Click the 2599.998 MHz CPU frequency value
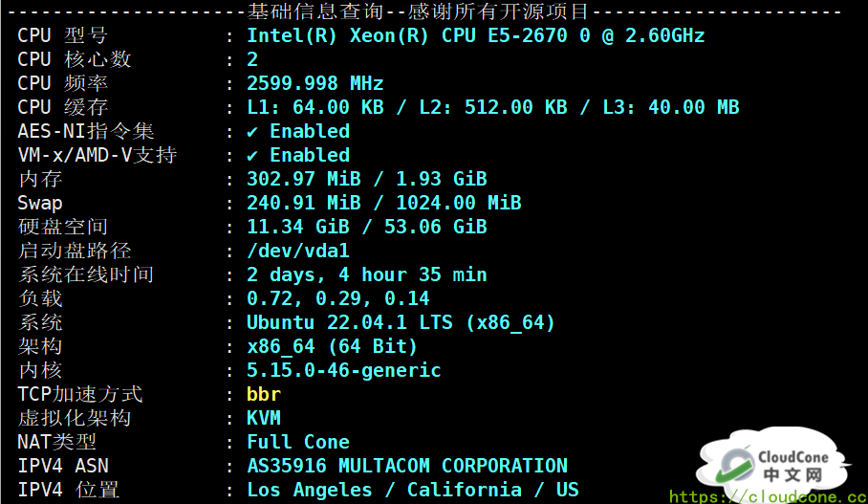 pyautogui.click(x=315, y=83)
